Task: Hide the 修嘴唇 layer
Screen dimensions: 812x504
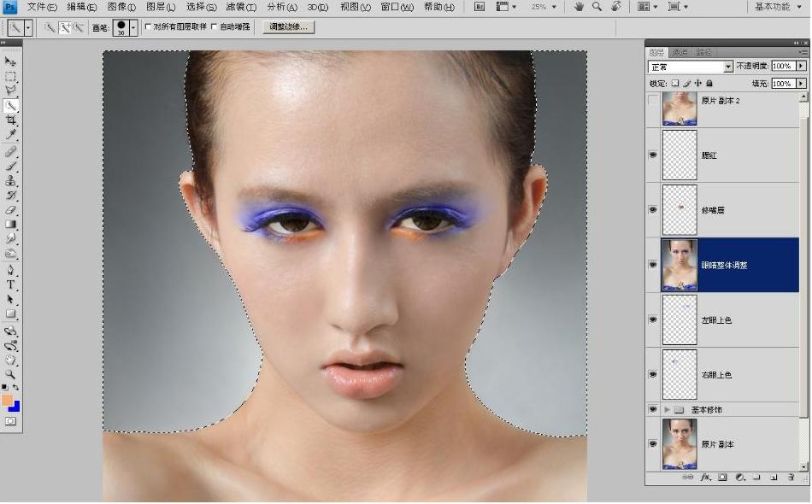Action: click(x=653, y=210)
